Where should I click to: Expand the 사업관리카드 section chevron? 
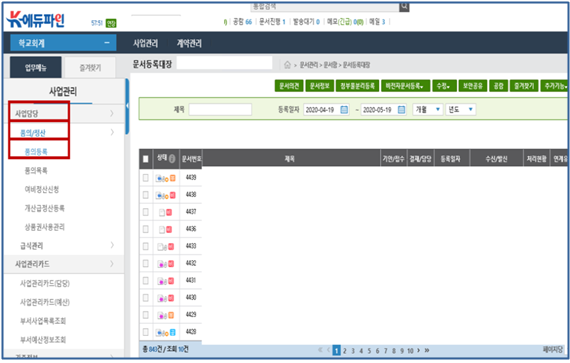[x=112, y=263]
